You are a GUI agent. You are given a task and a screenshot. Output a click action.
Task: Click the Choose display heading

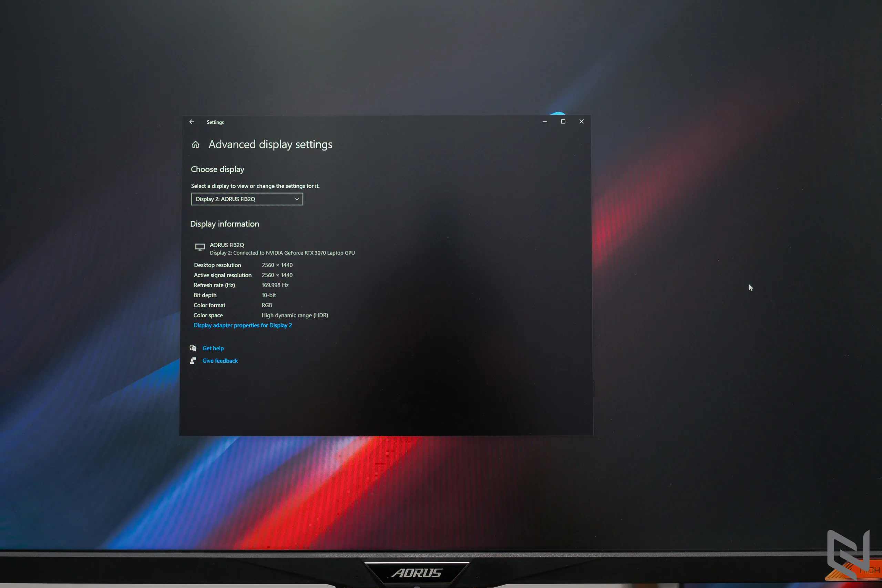[217, 169]
